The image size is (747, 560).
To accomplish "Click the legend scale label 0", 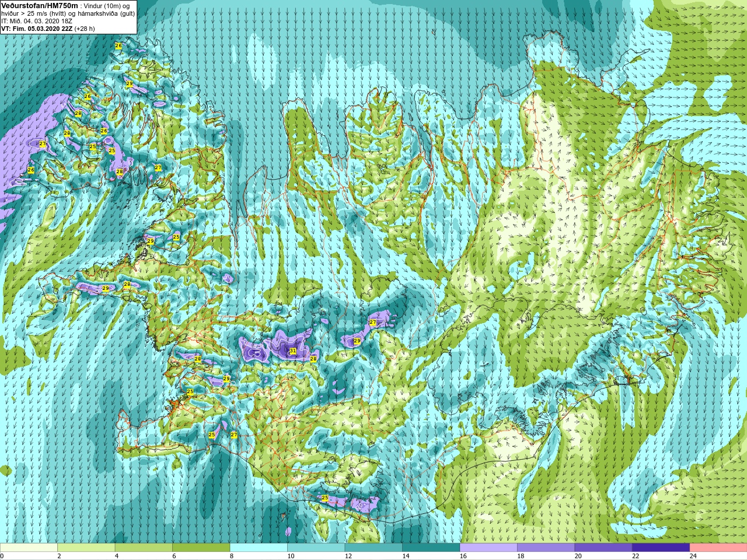I will (x=2, y=556).
